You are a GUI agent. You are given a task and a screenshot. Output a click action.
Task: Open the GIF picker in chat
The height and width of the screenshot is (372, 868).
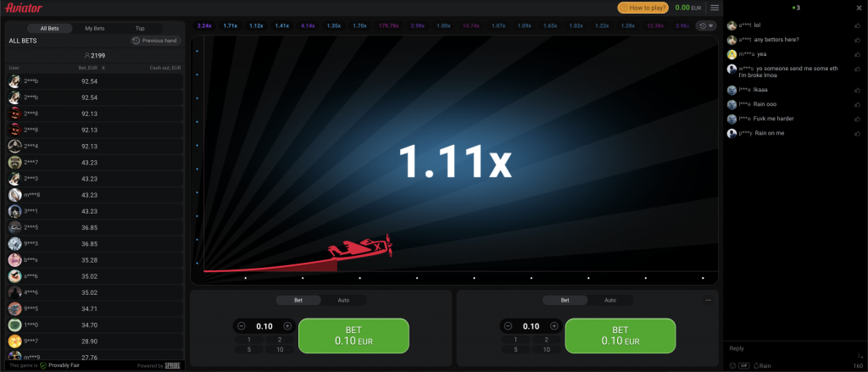click(x=744, y=365)
